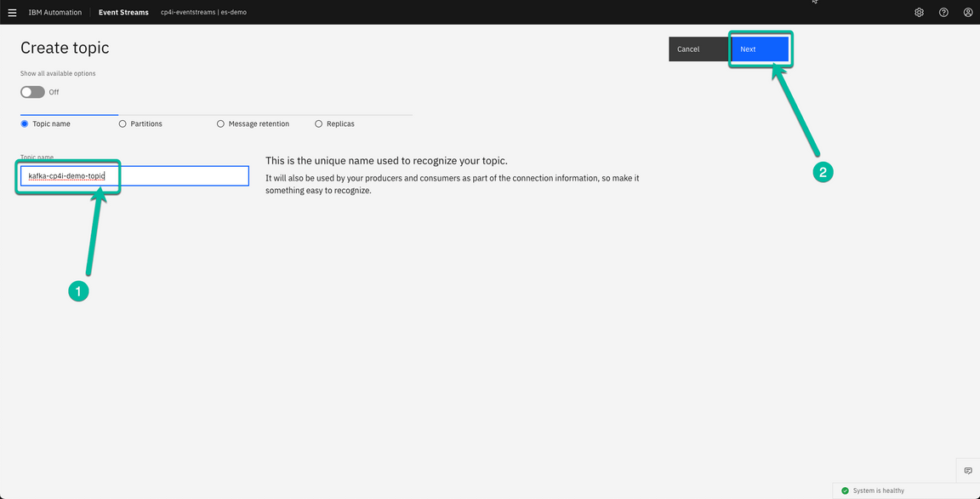Cancel the topic creation
Screen dimensions: 980x499
[698, 49]
